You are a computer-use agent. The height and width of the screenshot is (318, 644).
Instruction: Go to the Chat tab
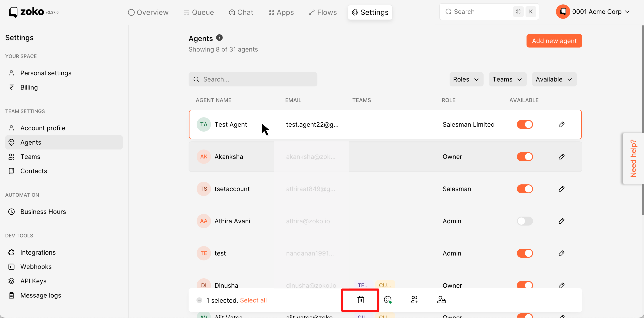[241, 12]
